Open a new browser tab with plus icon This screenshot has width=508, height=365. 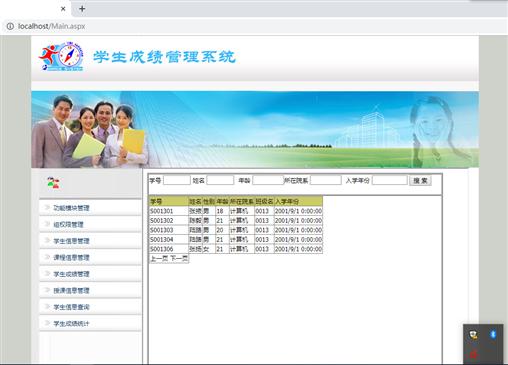82,9
